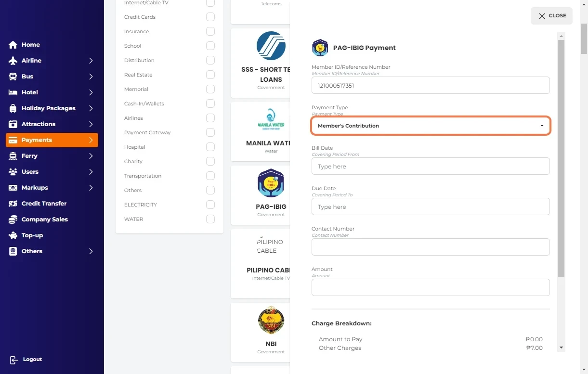
Task: Open the Users menu item
Action: click(30, 172)
